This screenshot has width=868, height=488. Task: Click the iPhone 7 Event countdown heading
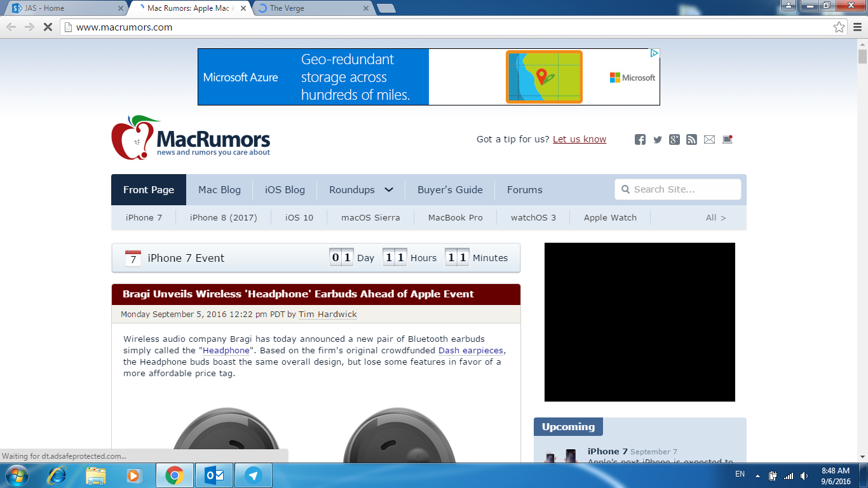(186, 258)
